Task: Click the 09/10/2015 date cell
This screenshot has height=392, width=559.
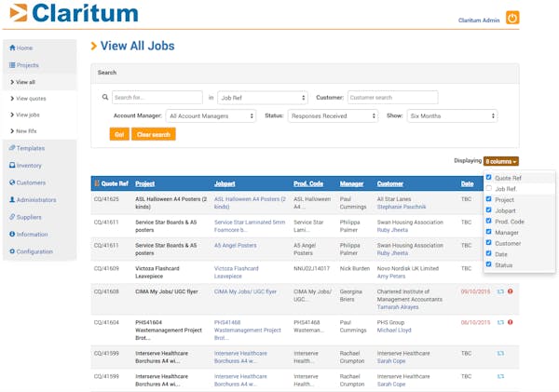Action: click(x=475, y=291)
